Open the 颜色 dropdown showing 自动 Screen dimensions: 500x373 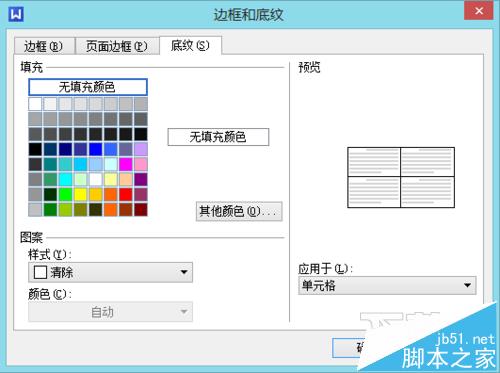pos(110,312)
